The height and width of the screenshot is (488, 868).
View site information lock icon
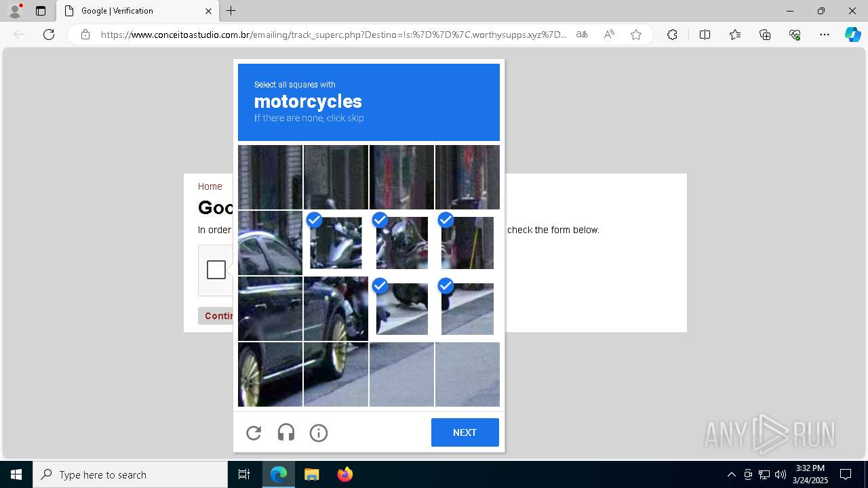coord(85,35)
